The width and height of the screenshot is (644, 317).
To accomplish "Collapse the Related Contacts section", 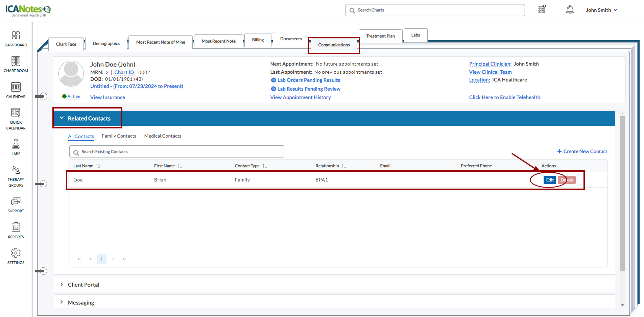I will (x=62, y=118).
